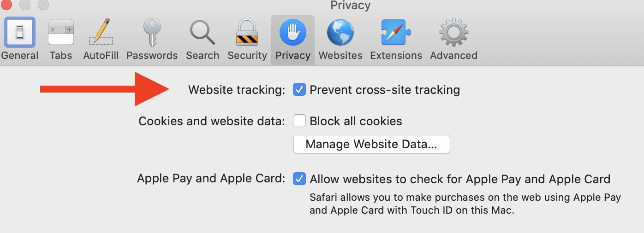
Task: Open the Search magnifying glass preferences
Action: 203,33
